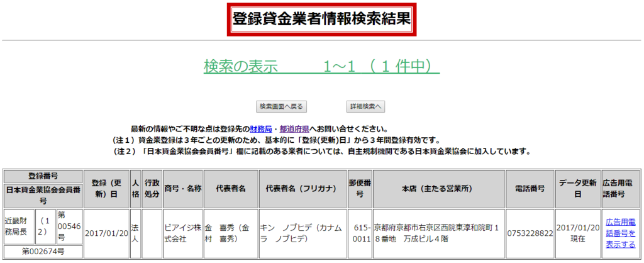
Task: Select the 代表者名 column header
Action: click(231, 189)
